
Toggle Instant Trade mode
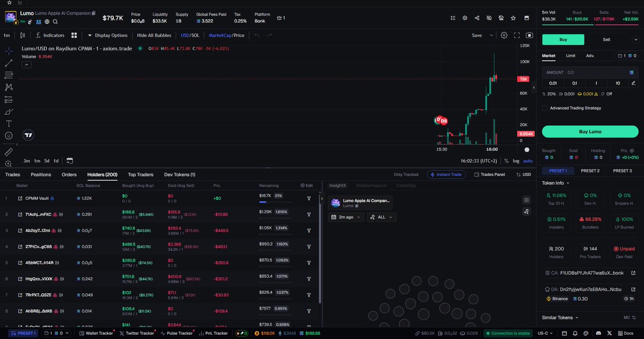447,175
